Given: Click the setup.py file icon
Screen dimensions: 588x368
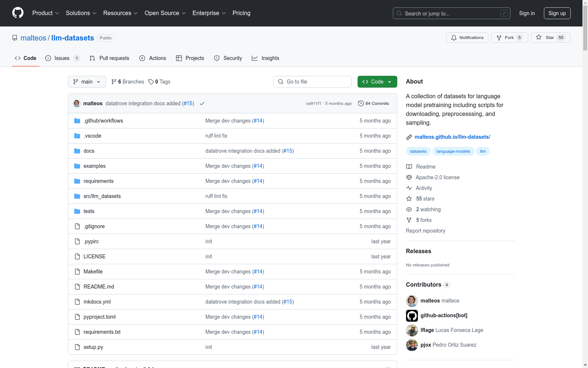Looking at the screenshot, I should click(x=77, y=347).
